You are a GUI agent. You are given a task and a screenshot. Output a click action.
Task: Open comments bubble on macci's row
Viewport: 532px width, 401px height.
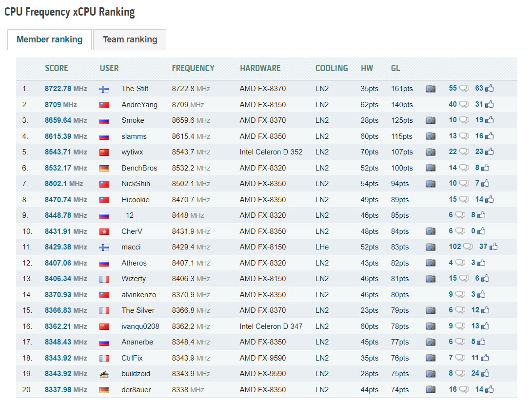(x=468, y=247)
